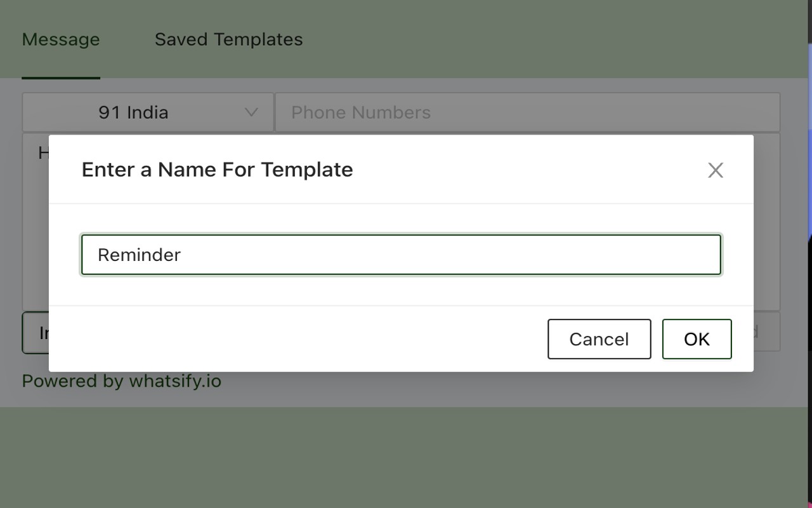Close the template name dialog with X
Screen dimensions: 812x508
pyautogui.click(x=716, y=170)
